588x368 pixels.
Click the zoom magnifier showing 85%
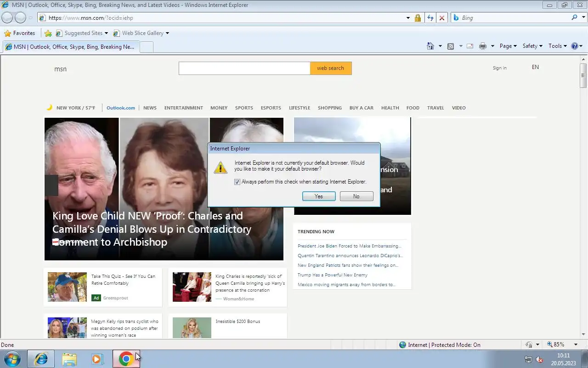pos(549,345)
